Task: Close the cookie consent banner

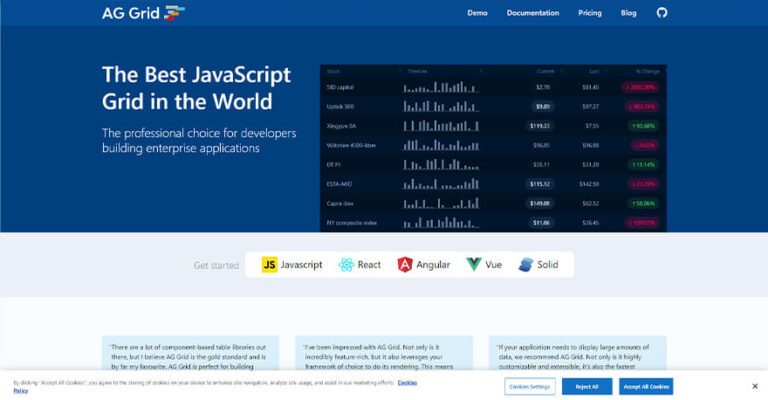Action: (754, 386)
